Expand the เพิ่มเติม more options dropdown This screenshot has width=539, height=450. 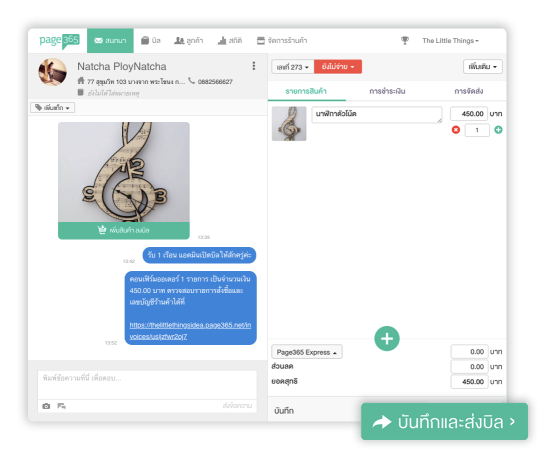click(483, 67)
